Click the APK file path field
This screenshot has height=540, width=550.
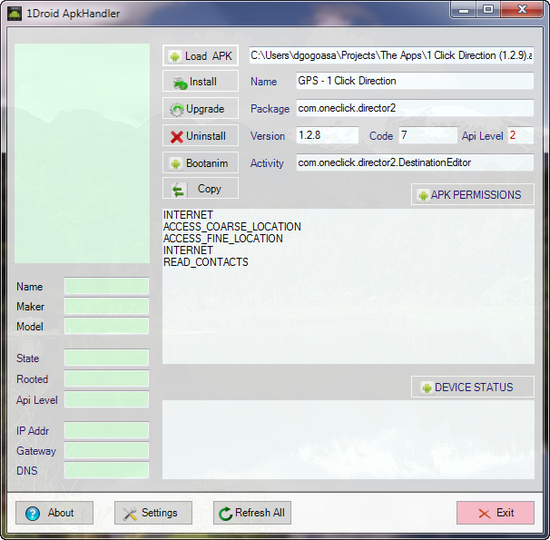pyautogui.click(x=391, y=55)
